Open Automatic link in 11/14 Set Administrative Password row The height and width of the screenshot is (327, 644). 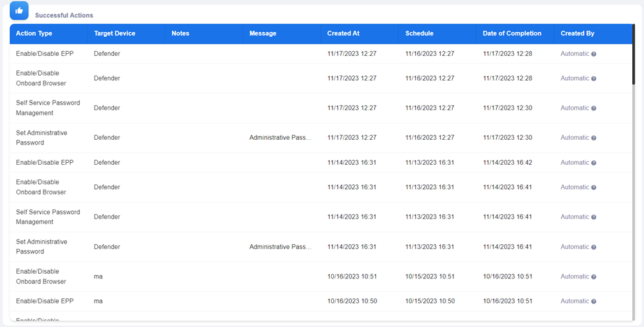(x=574, y=247)
